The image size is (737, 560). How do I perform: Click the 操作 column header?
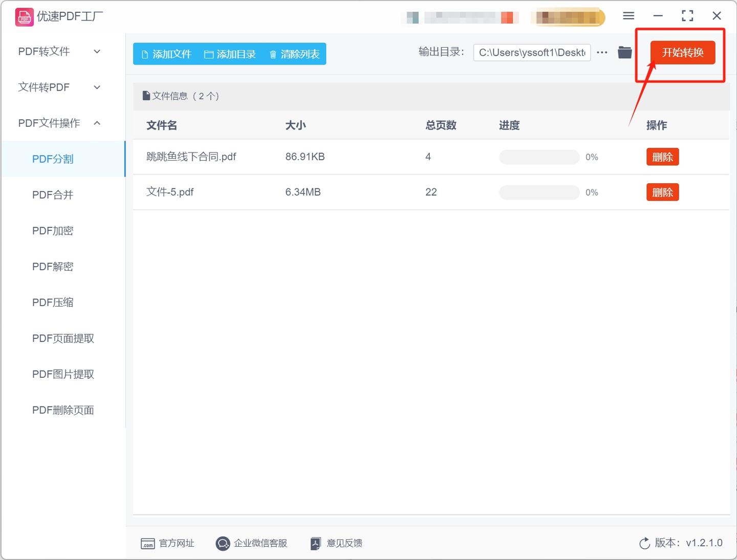[x=657, y=125]
